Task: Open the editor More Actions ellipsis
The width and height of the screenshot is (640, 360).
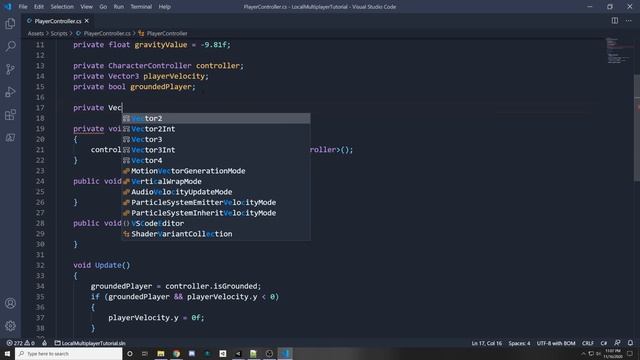Action: point(629,21)
